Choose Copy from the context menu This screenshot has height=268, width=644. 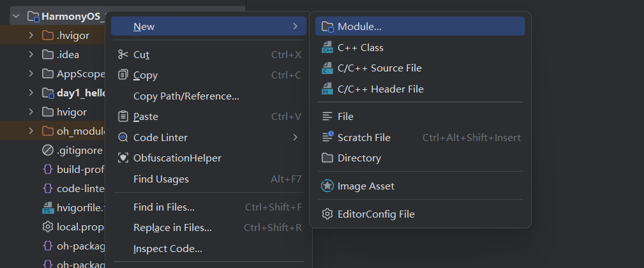coord(209,75)
